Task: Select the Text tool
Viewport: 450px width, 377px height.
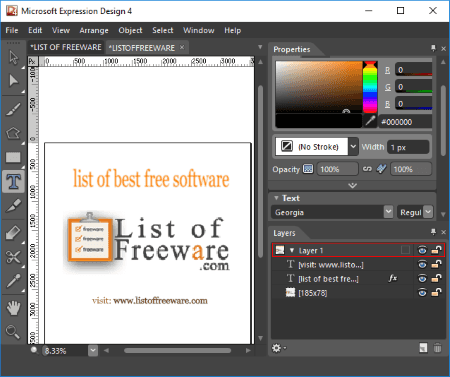Action: [13, 181]
